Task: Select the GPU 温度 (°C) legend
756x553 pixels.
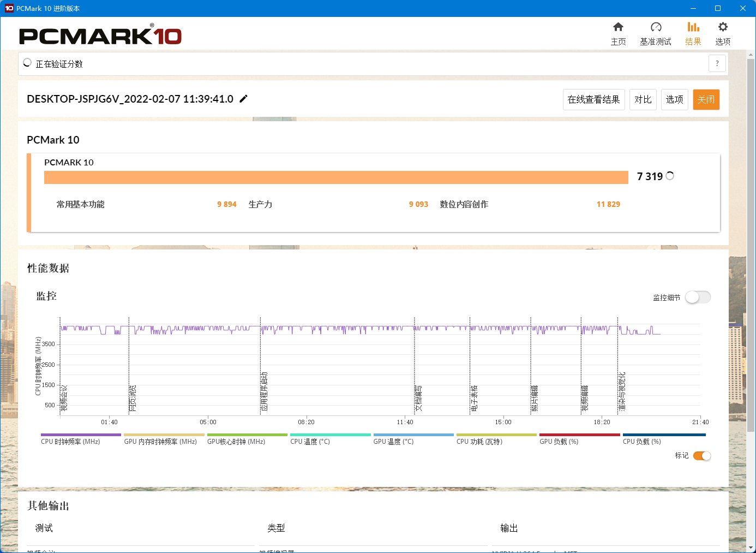Action: click(x=413, y=439)
